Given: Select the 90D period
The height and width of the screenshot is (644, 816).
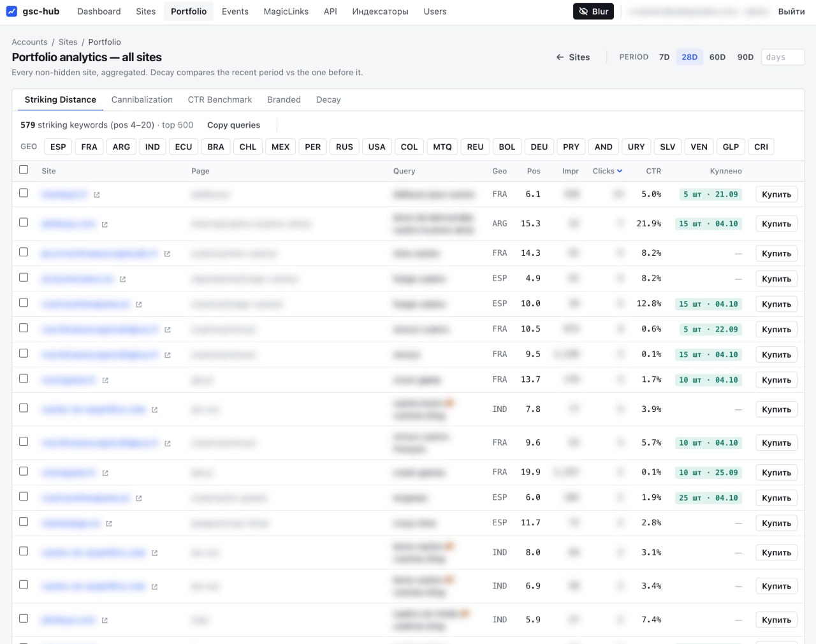Looking at the screenshot, I should (x=745, y=57).
